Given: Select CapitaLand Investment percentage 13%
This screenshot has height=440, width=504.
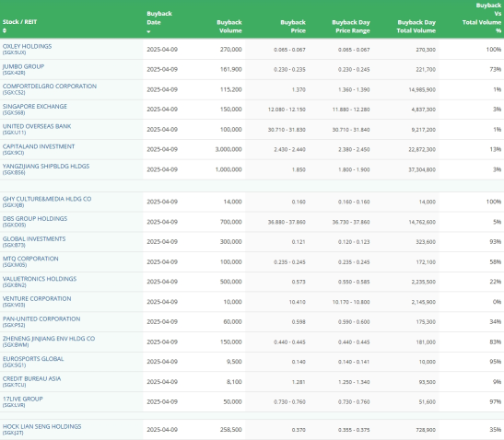Looking at the screenshot, I should tap(496, 149).
